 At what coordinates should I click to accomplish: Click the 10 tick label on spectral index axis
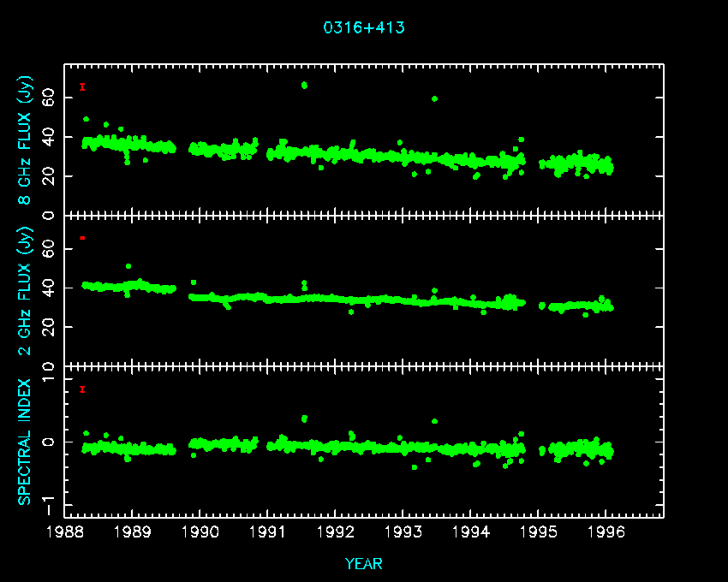click(49, 367)
